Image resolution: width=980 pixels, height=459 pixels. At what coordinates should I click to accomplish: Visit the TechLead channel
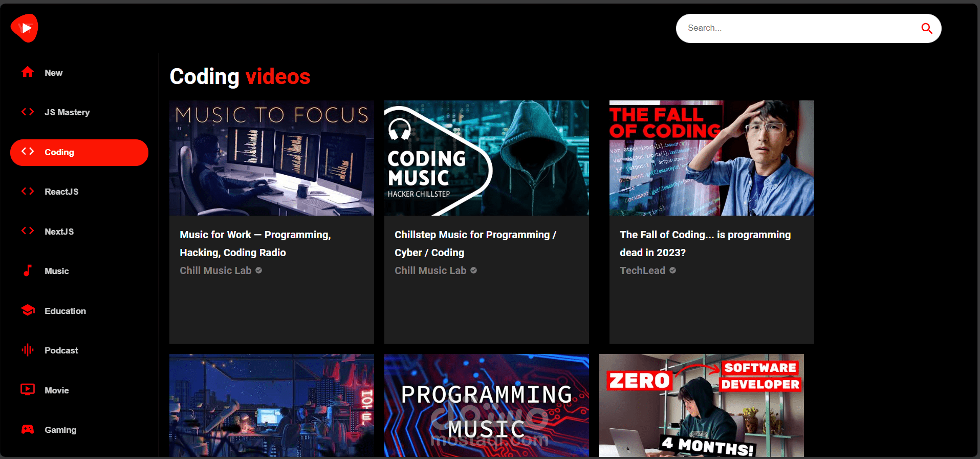pos(643,270)
